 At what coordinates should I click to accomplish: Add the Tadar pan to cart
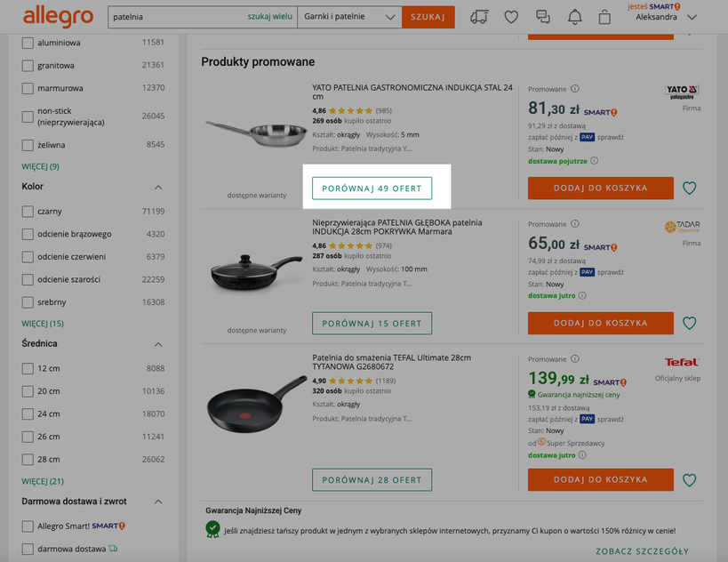click(x=600, y=324)
